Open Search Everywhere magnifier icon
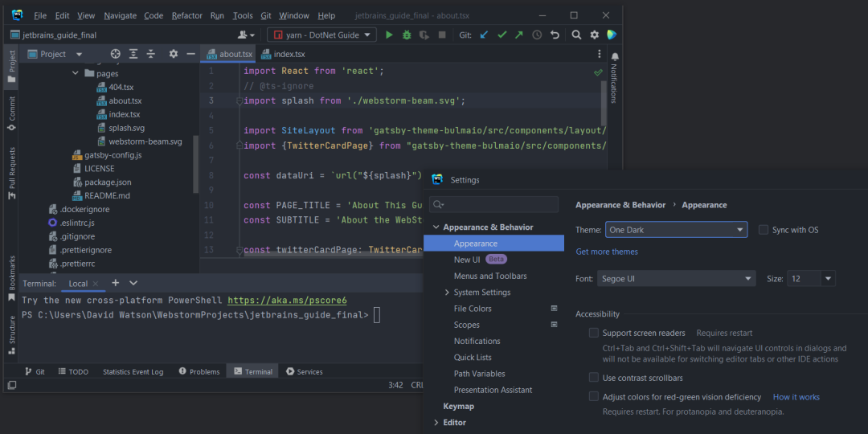The height and width of the screenshot is (434, 868). click(576, 35)
